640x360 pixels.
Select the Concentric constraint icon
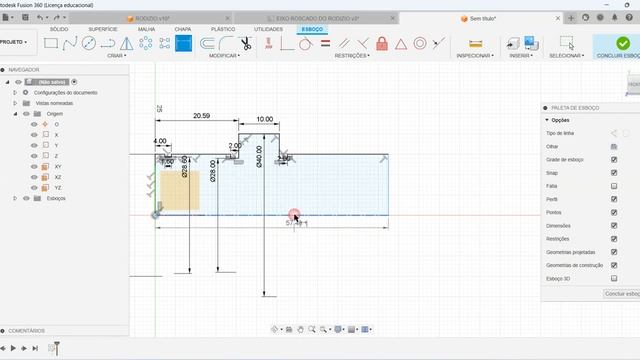[420, 43]
